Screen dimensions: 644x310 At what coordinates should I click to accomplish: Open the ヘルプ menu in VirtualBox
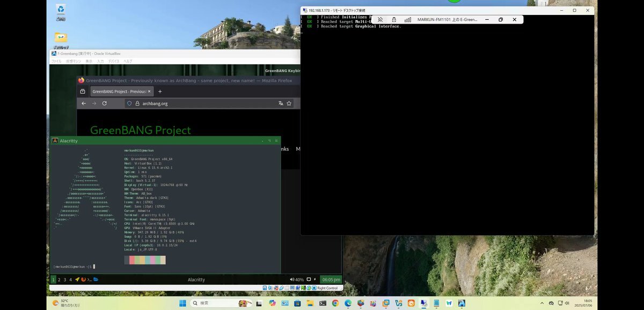coord(128,61)
